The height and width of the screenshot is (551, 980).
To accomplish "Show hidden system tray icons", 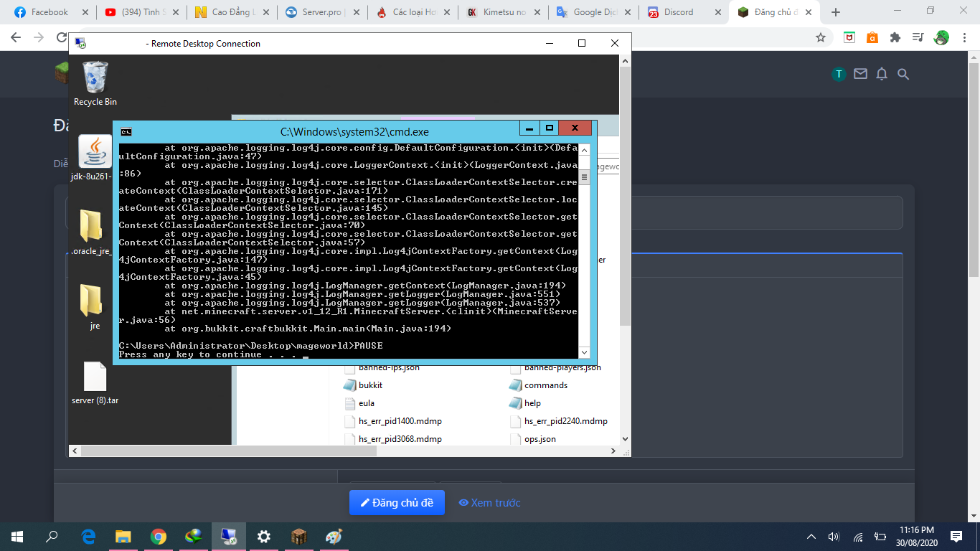I will click(811, 537).
